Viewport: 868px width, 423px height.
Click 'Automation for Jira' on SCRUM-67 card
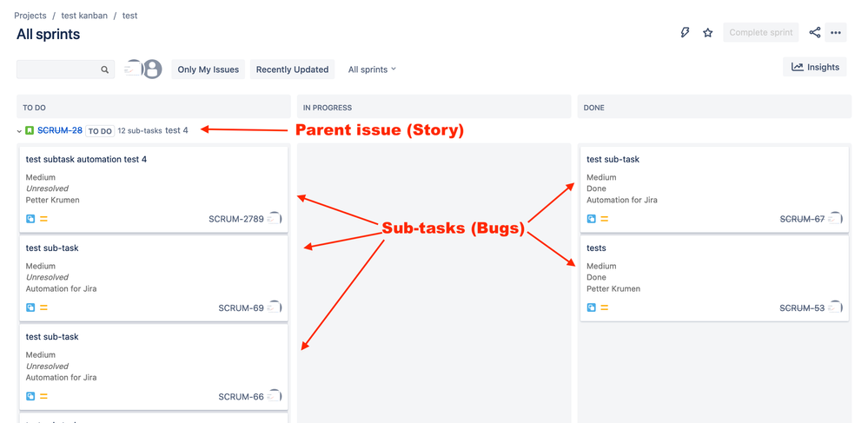click(622, 200)
